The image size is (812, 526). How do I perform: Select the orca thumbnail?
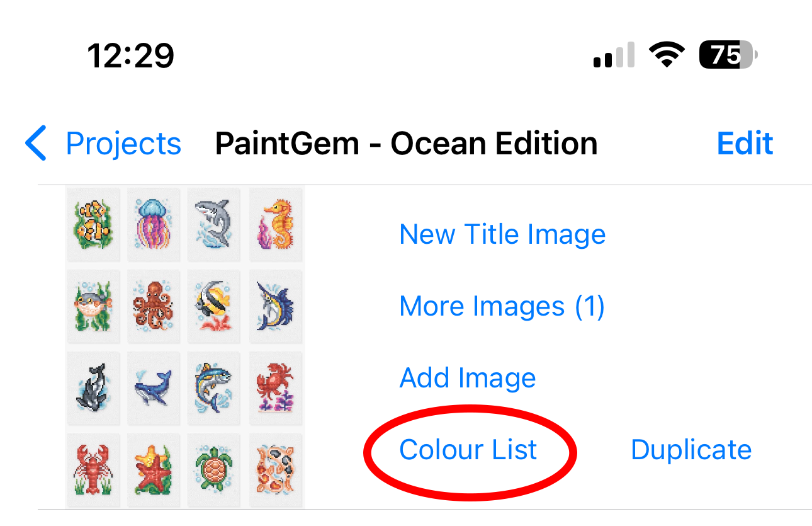point(93,387)
